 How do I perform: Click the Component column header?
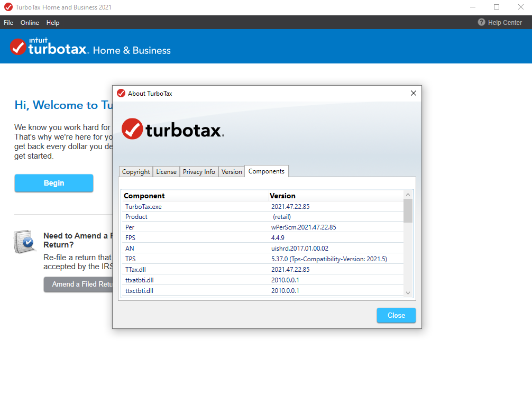pyautogui.click(x=195, y=196)
